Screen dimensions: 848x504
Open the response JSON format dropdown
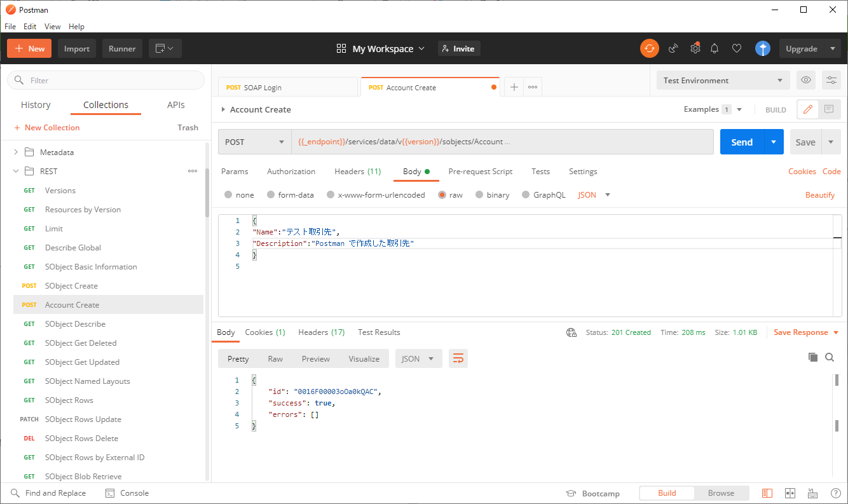pos(418,358)
